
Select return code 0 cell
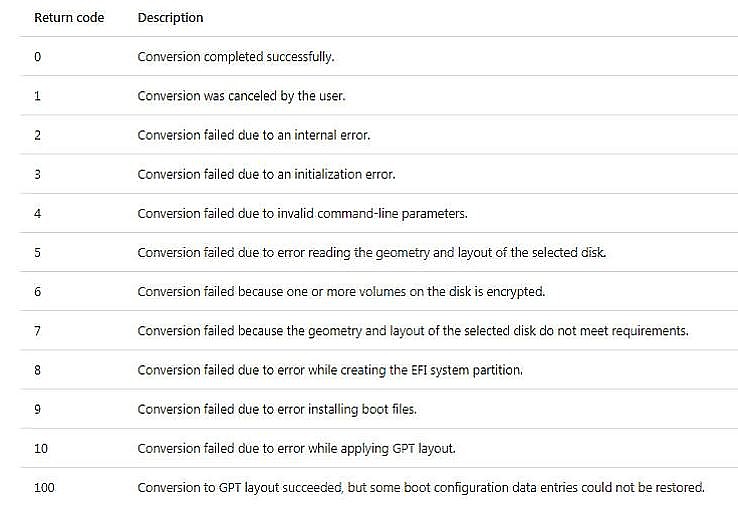(38, 57)
